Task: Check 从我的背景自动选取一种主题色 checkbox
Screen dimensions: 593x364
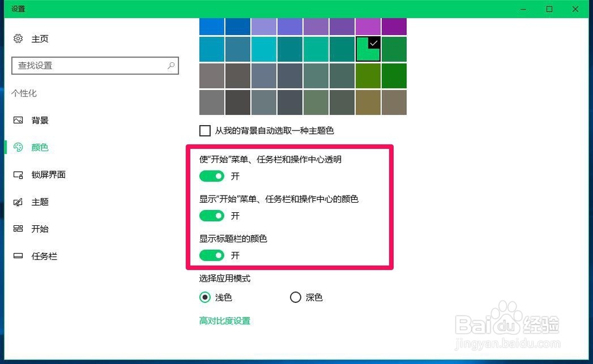Action: tap(205, 131)
